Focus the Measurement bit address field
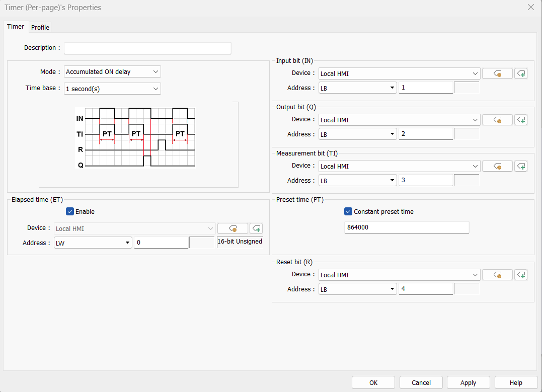Viewport: 542px width, 392px height. pyautogui.click(x=426, y=181)
